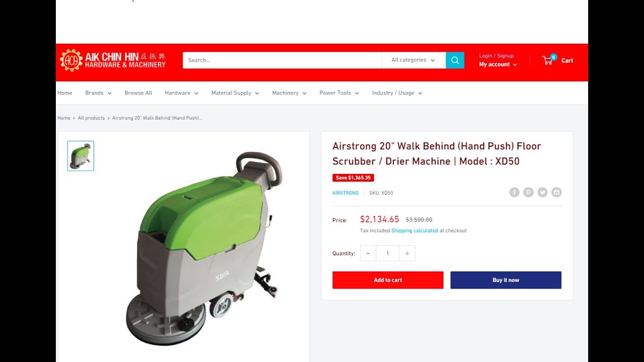Image resolution: width=644 pixels, height=362 pixels.
Task: Share product via Twitter icon
Action: [542, 192]
